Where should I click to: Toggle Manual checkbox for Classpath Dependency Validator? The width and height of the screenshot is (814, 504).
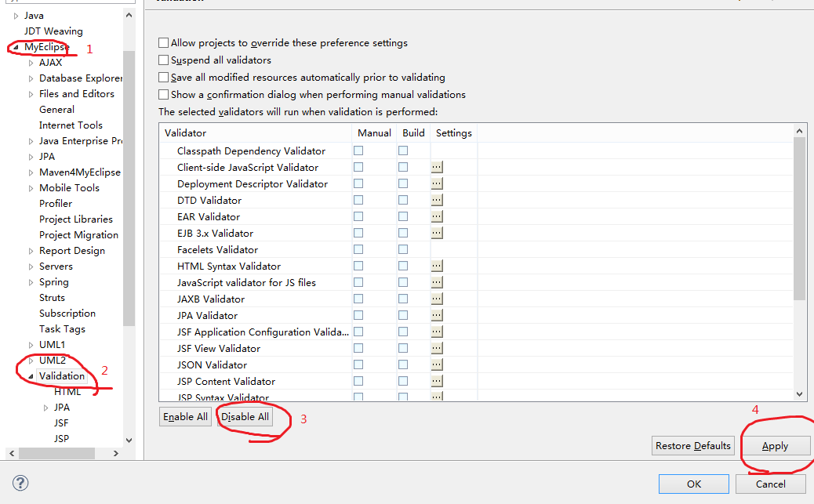[x=358, y=150]
